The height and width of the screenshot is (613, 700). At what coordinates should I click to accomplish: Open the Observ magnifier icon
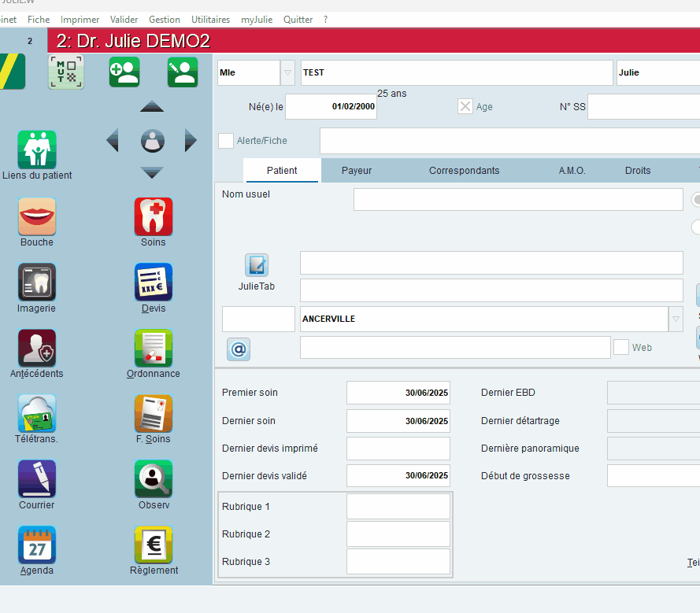(153, 478)
